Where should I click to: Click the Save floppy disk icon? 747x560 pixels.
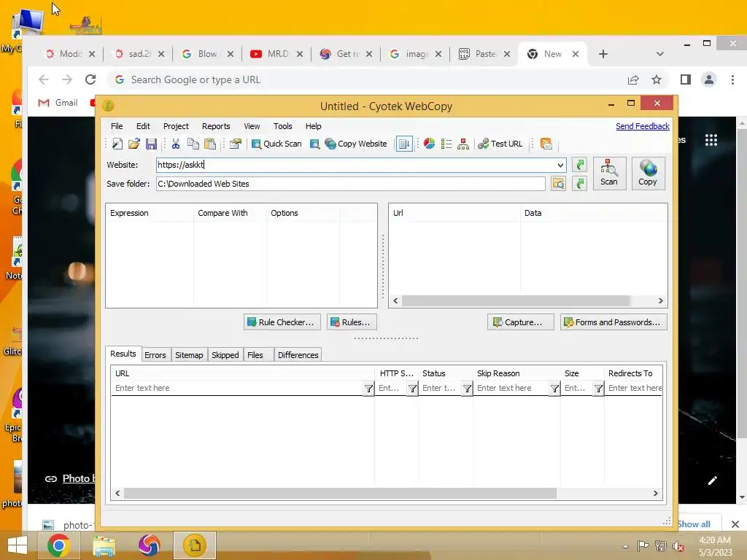pos(151,144)
